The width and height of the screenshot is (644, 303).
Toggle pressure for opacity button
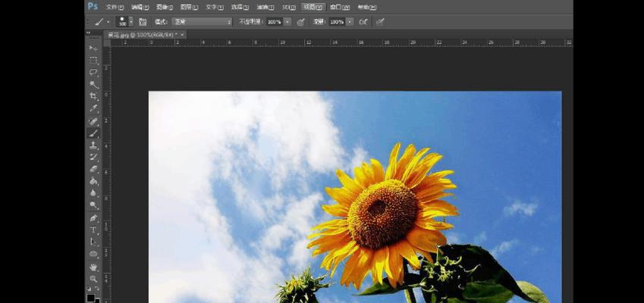click(x=300, y=22)
